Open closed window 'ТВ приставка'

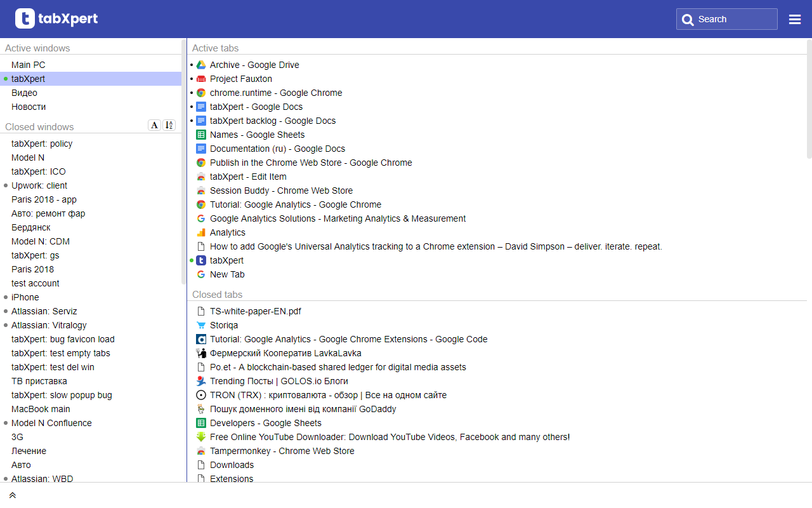(91, 381)
